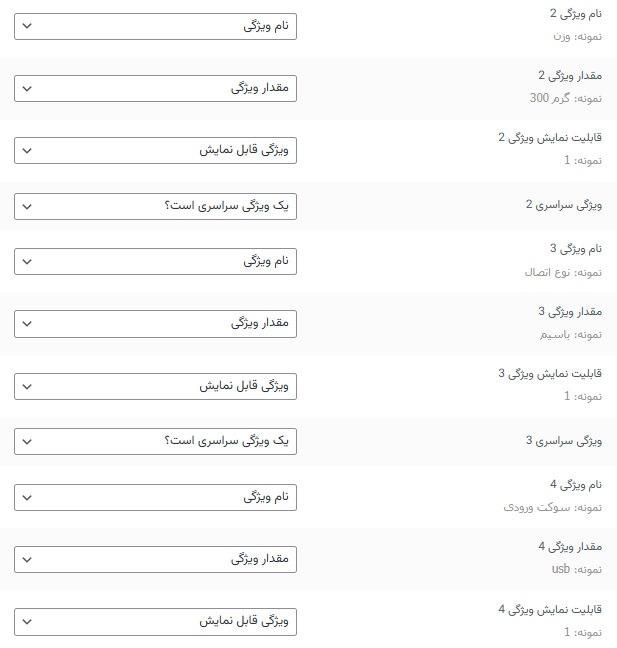
Task: Click the نام ویژگی 4 field label
Action: pyautogui.click(x=576, y=484)
